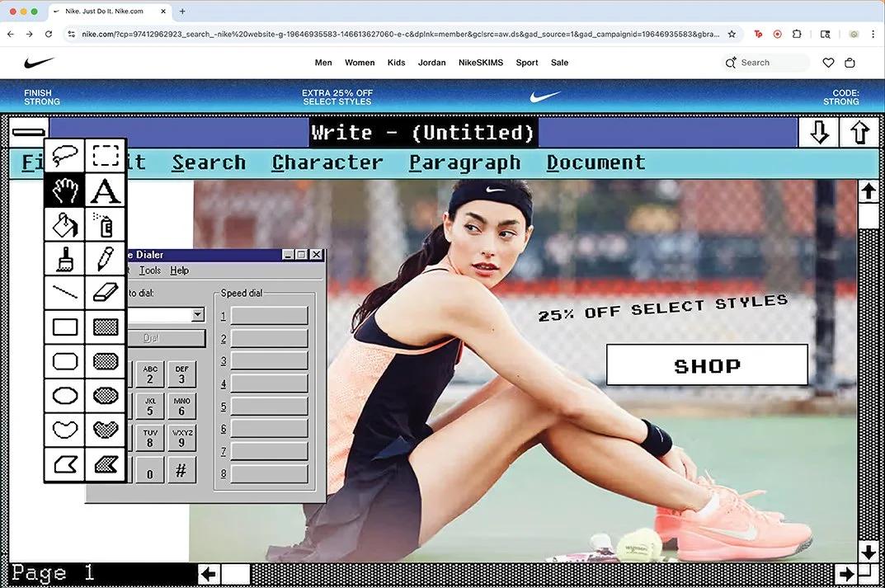
Task: Open the Nike shopping bag icon
Action: pos(850,62)
